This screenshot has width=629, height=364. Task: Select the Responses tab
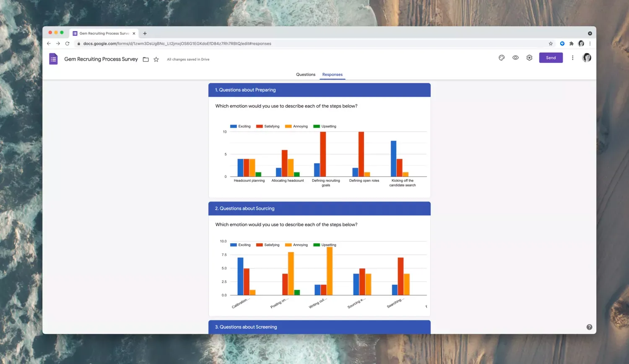[x=333, y=75]
